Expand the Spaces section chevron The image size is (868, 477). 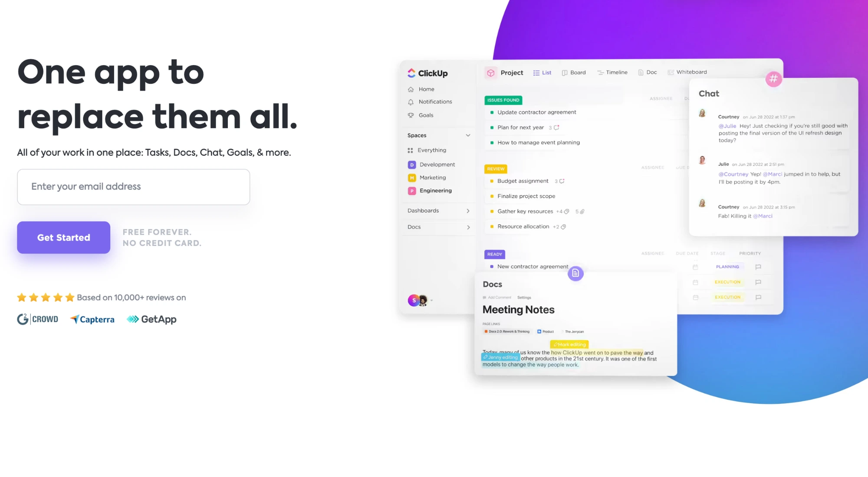[x=468, y=135]
